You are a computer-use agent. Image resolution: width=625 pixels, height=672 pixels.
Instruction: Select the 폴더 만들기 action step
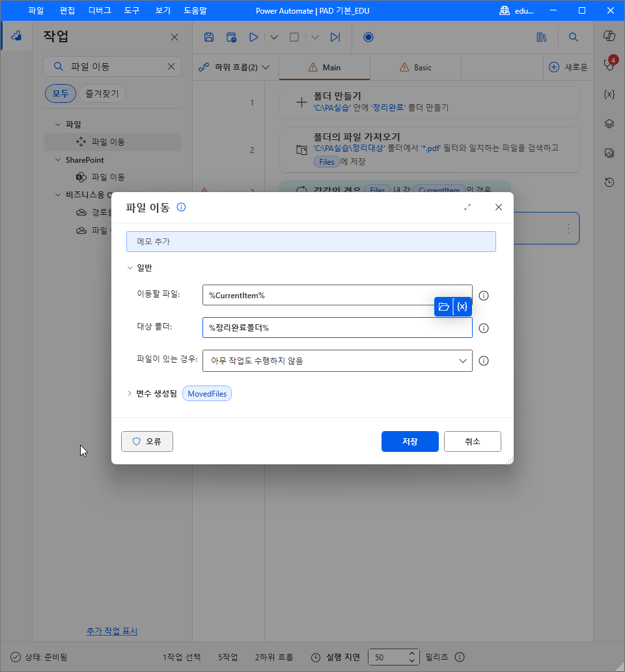click(x=430, y=102)
